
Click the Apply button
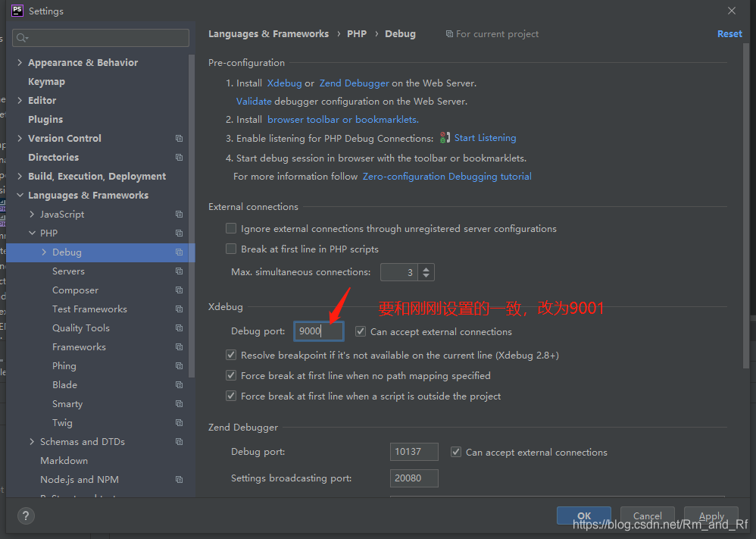[711, 515]
